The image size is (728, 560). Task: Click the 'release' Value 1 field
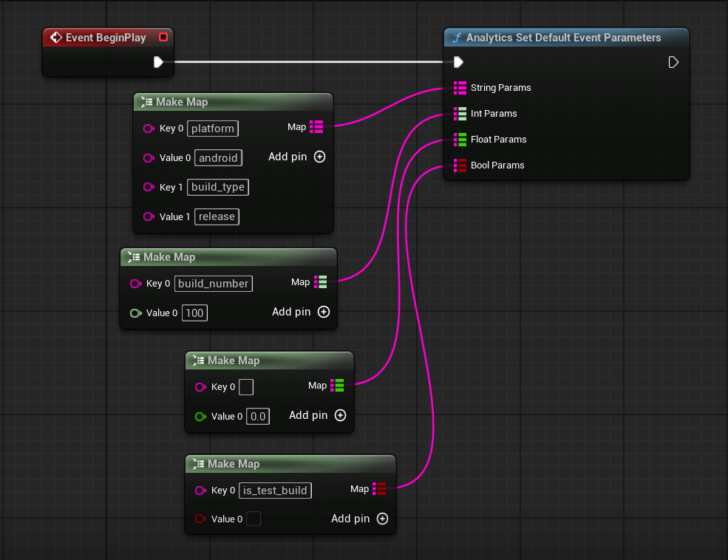point(217,217)
